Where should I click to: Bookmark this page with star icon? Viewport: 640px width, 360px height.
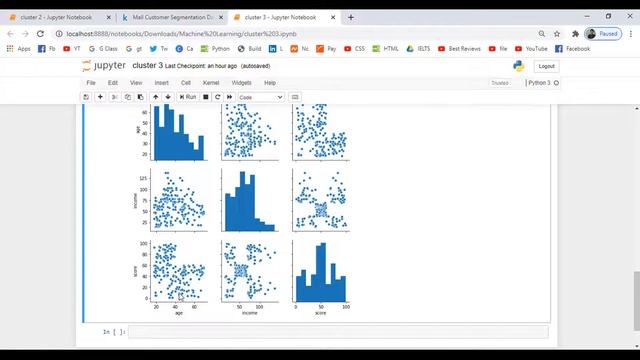click(x=557, y=34)
